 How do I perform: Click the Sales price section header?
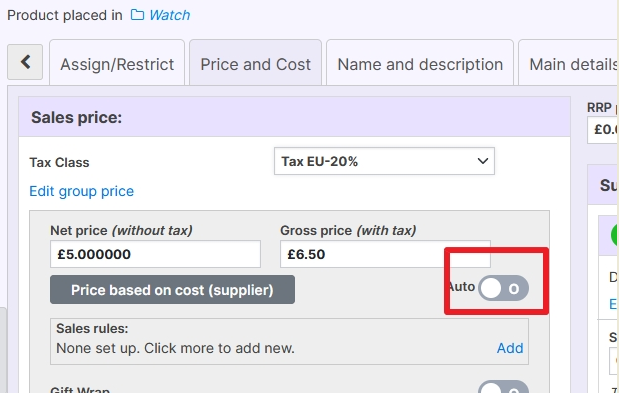tap(294, 117)
